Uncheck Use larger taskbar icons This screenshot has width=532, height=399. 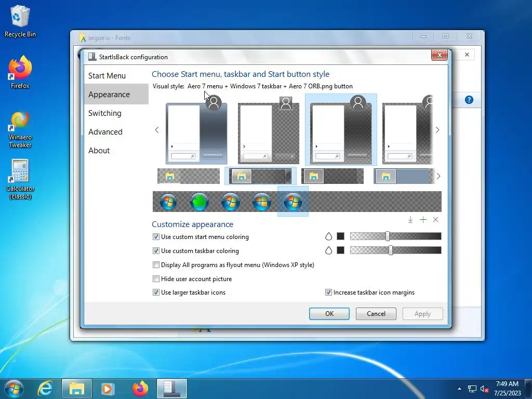click(156, 292)
